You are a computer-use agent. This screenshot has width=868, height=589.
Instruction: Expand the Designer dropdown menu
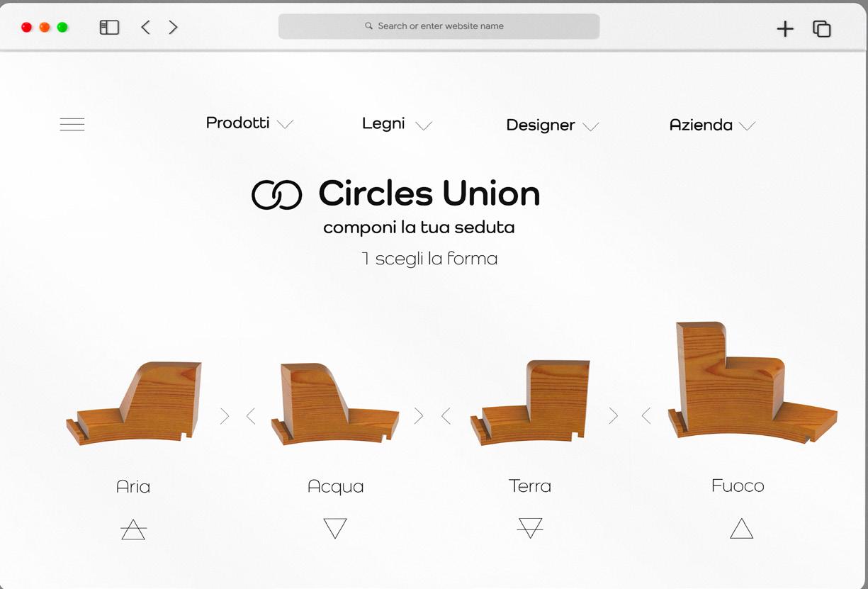553,125
